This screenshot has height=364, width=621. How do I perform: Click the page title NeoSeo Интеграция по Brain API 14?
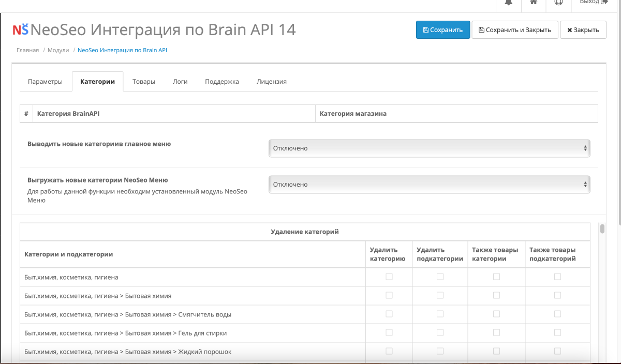coord(164,29)
